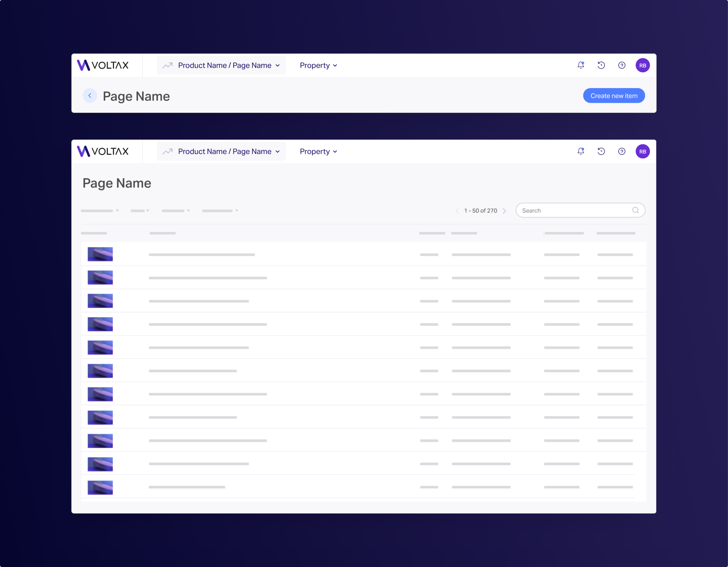The width and height of the screenshot is (728, 567).
Task: Click the notification bell in the bottom header
Action: pyautogui.click(x=581, y=151)
